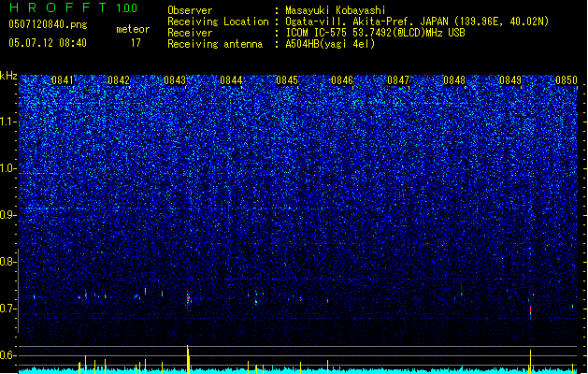Select the ICOM IC-575 receiver description
The height and width of the screenshot is (374, 588).
coord(376,33)
